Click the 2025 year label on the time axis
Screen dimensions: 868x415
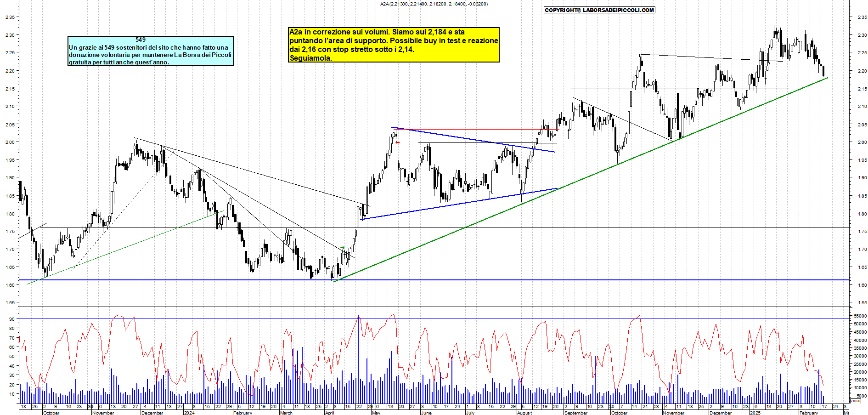point(755,413)
